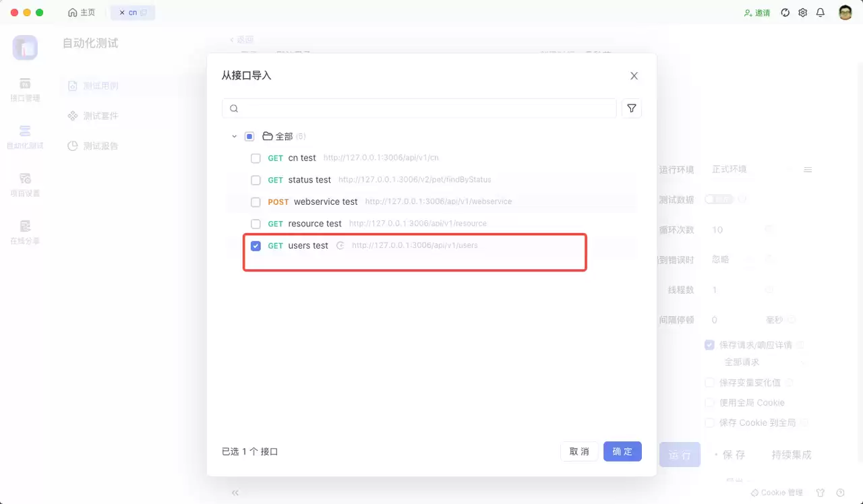
Task: Enable the 保存 Cookie 到全局 checkbox
Action: pos(709,423)
